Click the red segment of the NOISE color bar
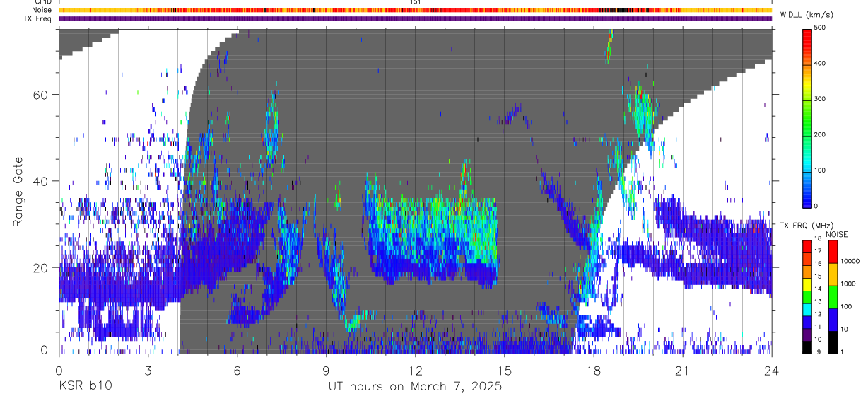 coord(833,252)
